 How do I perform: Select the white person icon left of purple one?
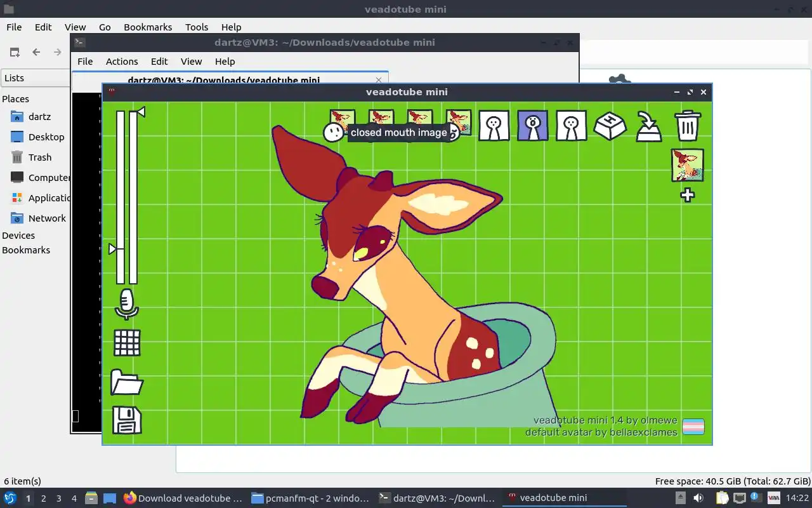click(x=494, y=125)
